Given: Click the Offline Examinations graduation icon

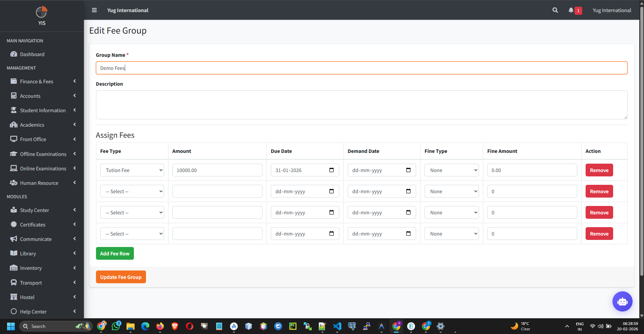Looking at the screenshot, I should (x=14, y=154).
